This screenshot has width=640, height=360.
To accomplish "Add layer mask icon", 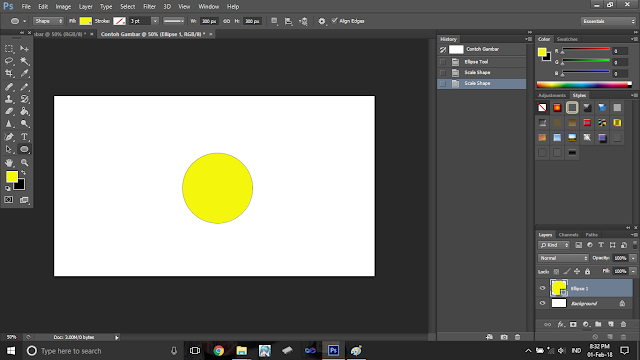I will pyautogui.click(x=573, y=324).
